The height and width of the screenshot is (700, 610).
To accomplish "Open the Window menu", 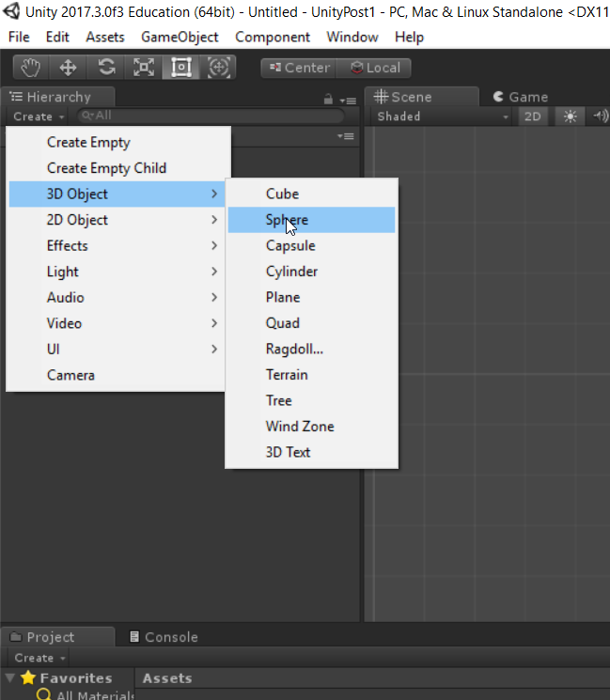I will click(x=352, y=37).
